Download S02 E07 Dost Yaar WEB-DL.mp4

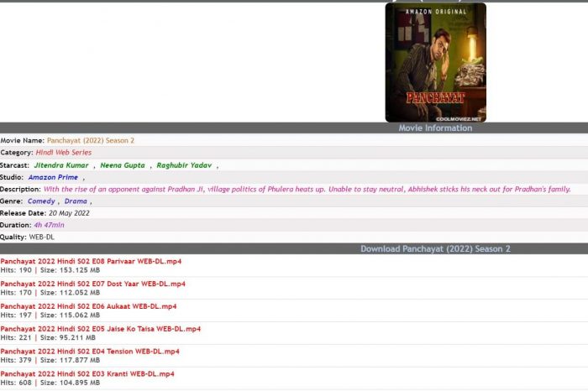(x=92, y=284)
